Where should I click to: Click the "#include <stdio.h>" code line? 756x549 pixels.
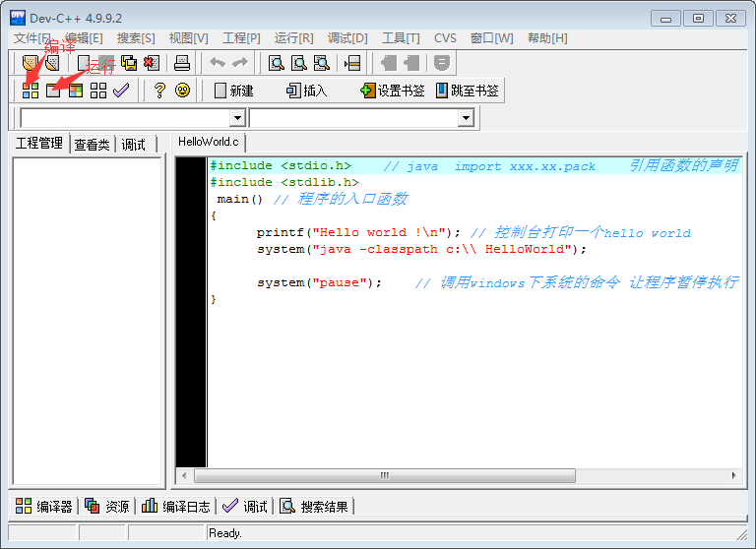281,165
